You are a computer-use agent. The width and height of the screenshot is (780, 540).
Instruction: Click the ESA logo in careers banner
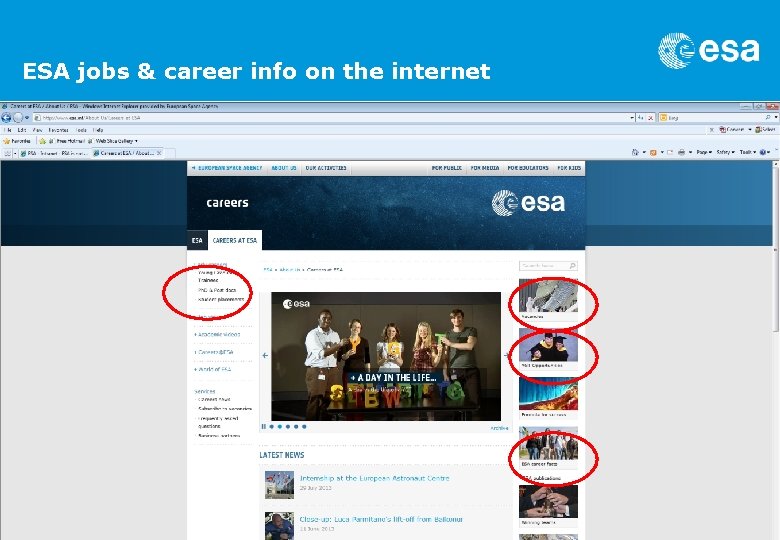(x=528, y=203)
